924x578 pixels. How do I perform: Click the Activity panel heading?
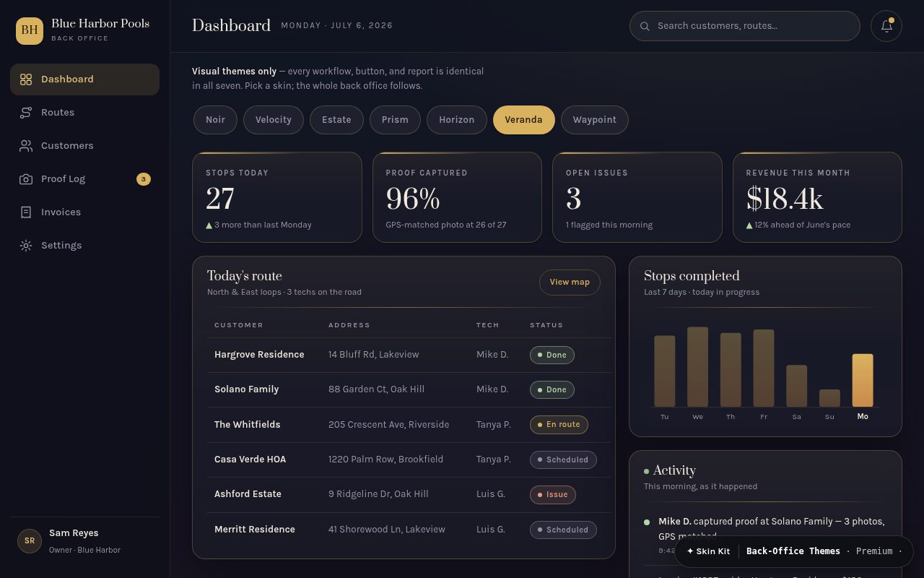tap(674, 470)
